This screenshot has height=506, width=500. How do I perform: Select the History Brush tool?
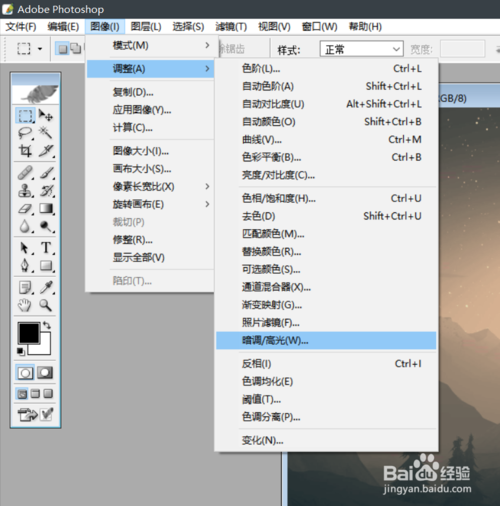click(46, 191)
